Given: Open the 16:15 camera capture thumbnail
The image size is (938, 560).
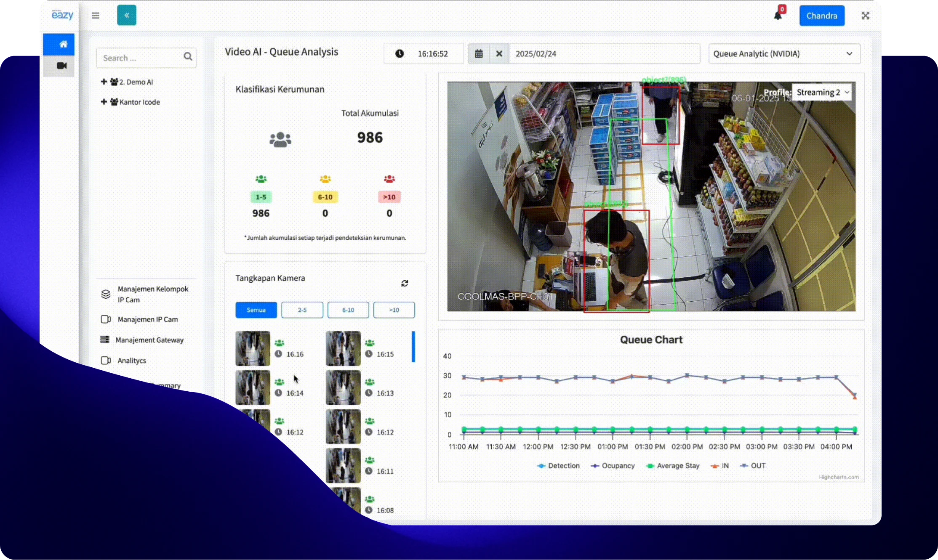Looking at the screenshot, I should (x=343, y=348).
